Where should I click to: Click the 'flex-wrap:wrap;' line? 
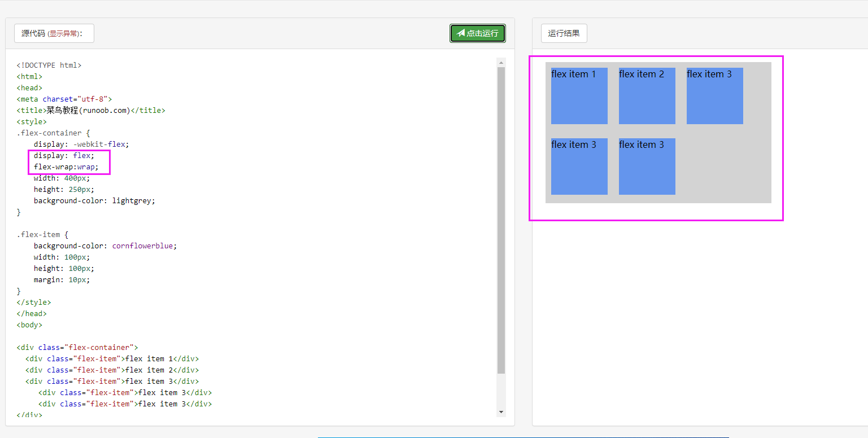[x=66, y=167]
